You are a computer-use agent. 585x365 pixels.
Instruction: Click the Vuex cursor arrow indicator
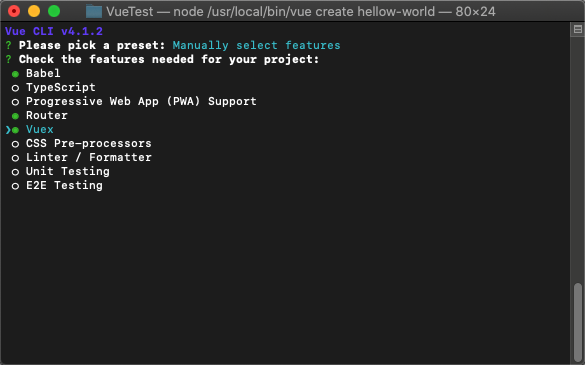click(8, 130)
